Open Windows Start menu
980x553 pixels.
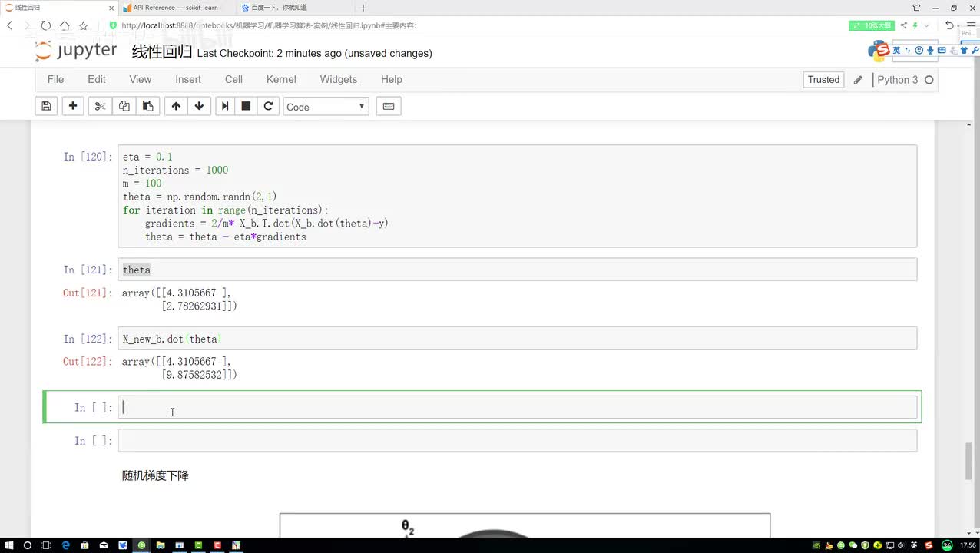pos(8,545)
